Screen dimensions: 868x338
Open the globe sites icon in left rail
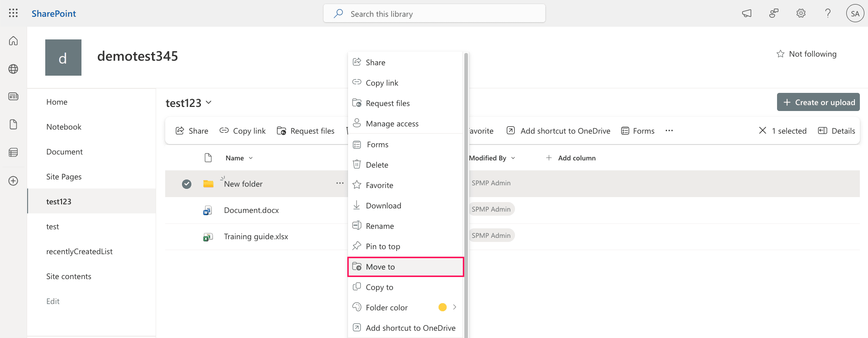(x=13, y=69)
